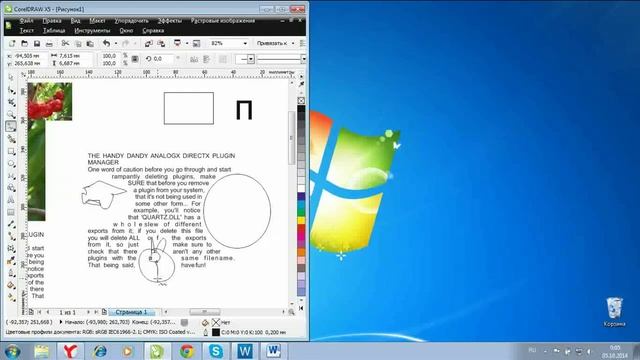The width and height of the screenshot is (640, 360).
Task: Open the application launcher icon
Action: (178, 43)
